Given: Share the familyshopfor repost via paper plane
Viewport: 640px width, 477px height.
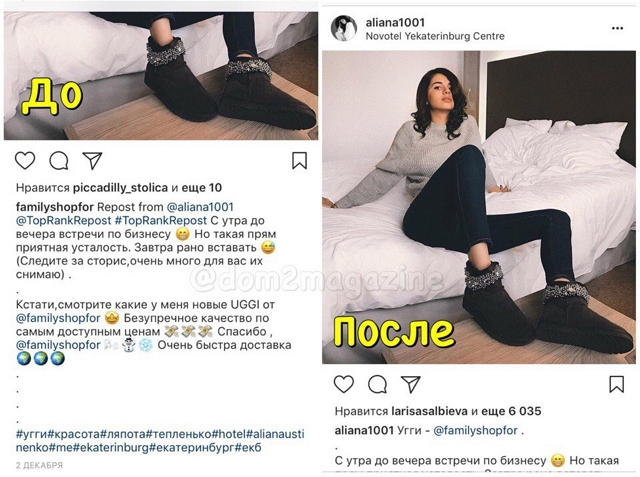Looking at the screenshot, I should (x=92, y=160).
